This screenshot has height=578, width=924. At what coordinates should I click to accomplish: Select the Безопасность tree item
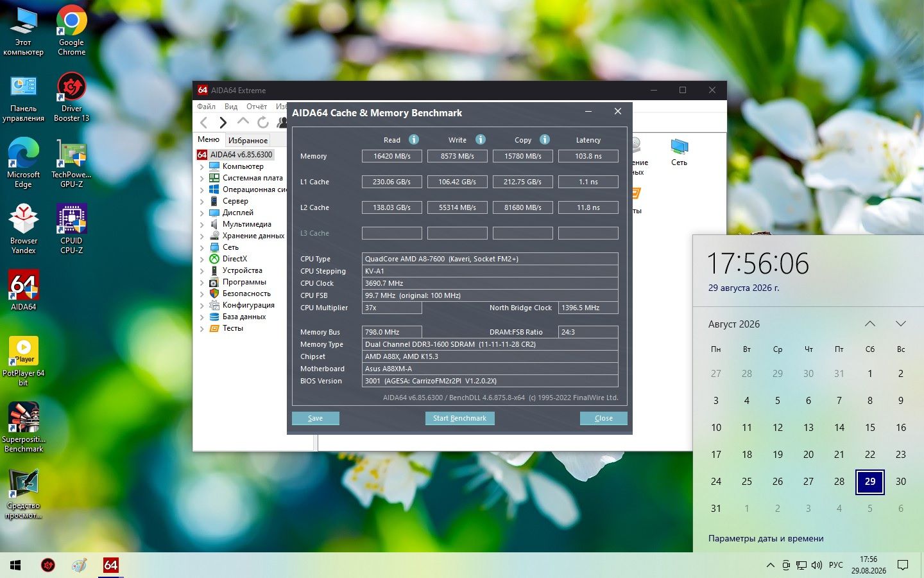tap(246, 293)
